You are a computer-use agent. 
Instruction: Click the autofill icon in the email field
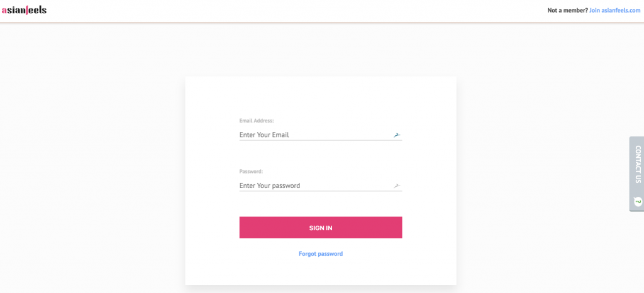coord(397,135)
